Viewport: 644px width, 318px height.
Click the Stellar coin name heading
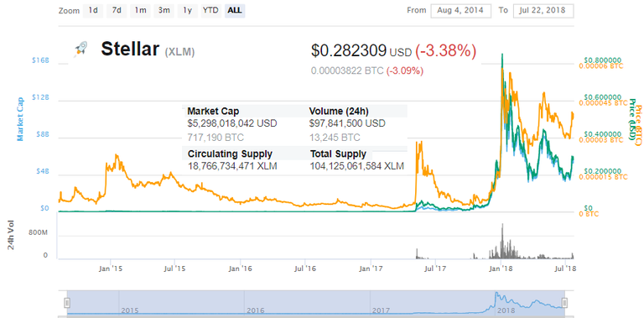[x=130, y=50]
